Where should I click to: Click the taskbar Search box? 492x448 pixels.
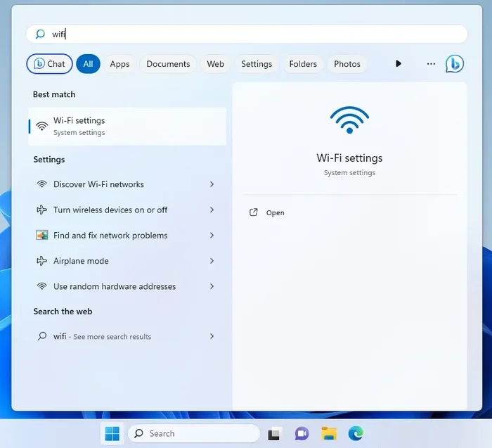pyautogui.click(x=194, y=433)
